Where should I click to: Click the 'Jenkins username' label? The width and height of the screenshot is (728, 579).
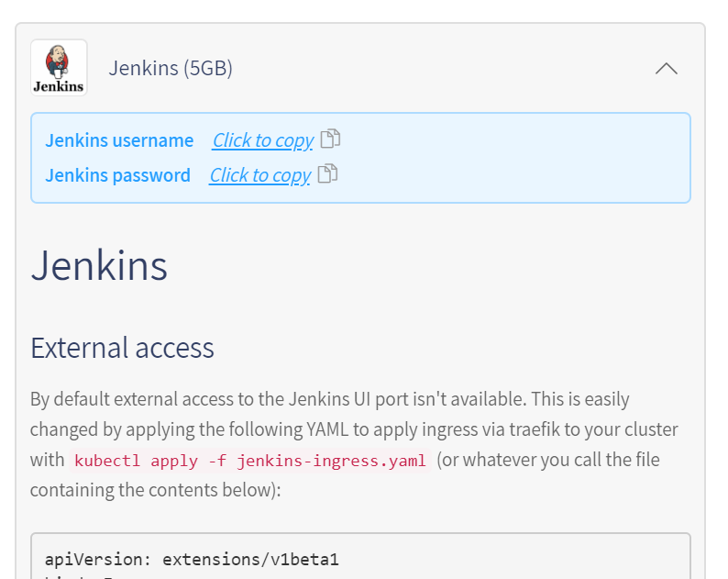click(119, 140)
